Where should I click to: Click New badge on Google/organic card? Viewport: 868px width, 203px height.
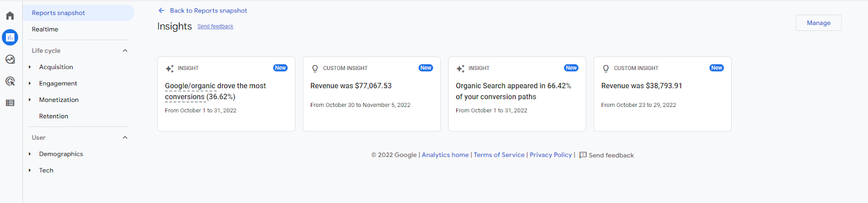(x=280, y=68)
